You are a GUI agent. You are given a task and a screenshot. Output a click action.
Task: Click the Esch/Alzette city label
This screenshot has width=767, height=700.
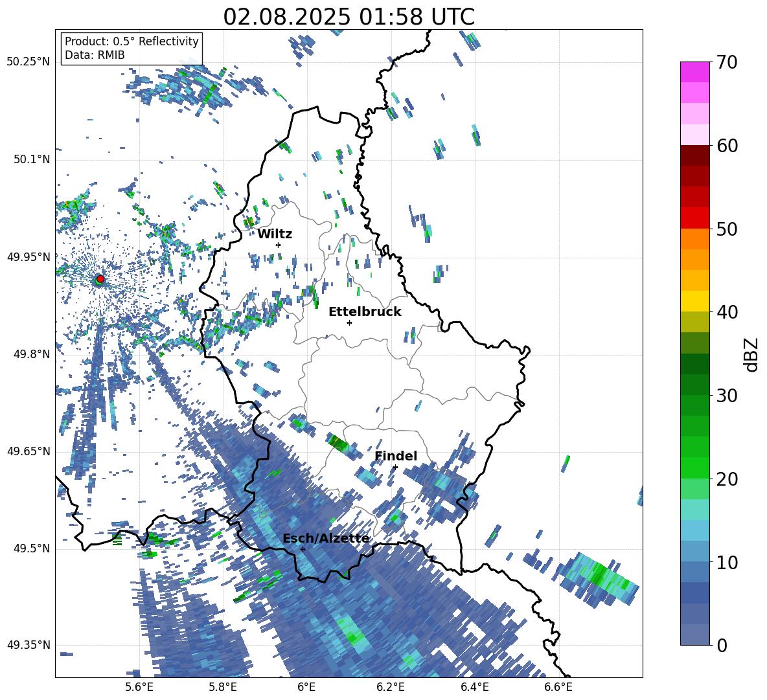pyautogui.click(x=326, y=539)
